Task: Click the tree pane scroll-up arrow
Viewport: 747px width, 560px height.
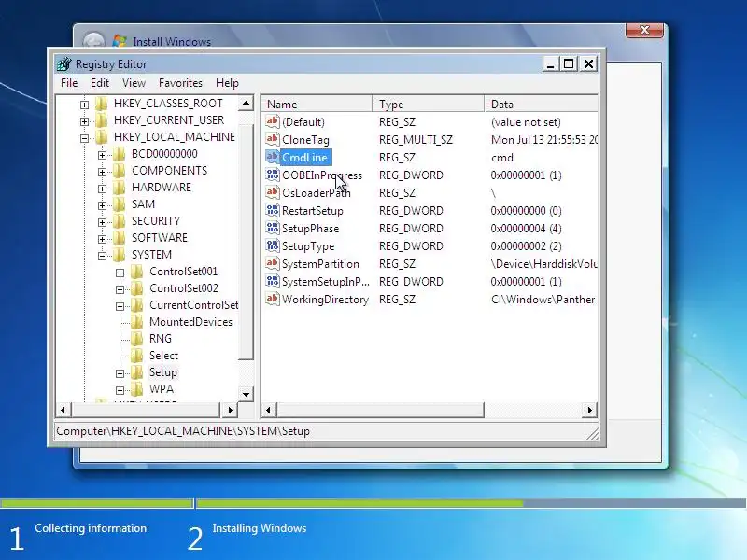Action: click(x=246, y=103)
